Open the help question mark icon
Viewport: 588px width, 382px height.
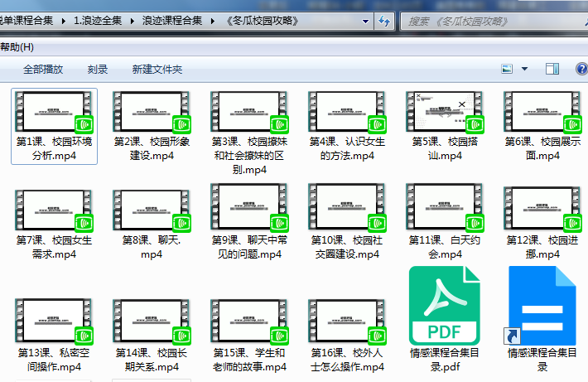(x=581, y=69)
